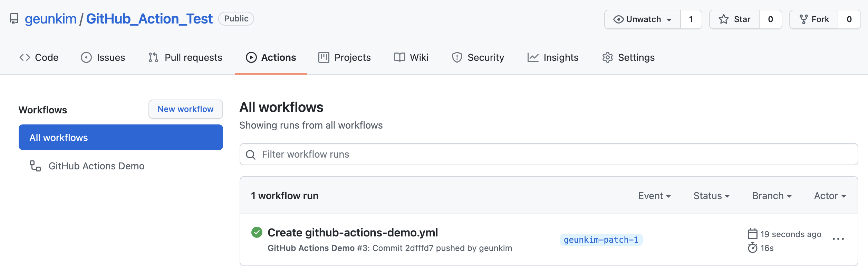Open the forks count showing 0
The image size is (868, 271).
(849, 19)
